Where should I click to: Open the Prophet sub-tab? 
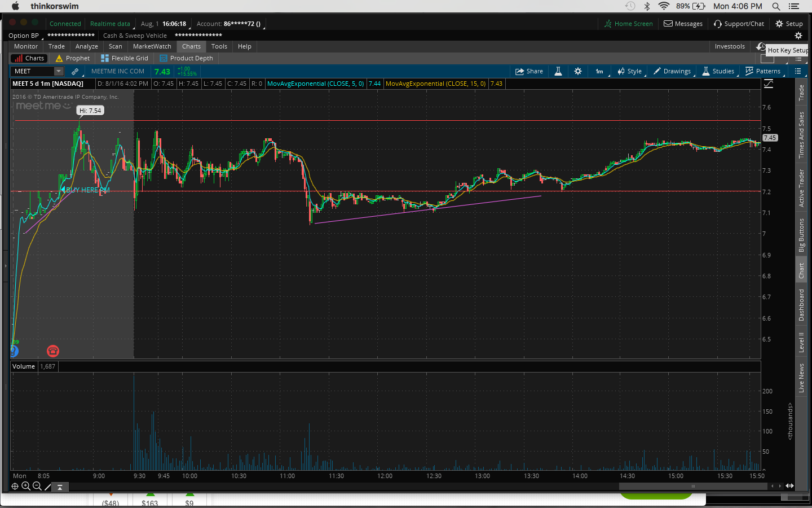73,58
